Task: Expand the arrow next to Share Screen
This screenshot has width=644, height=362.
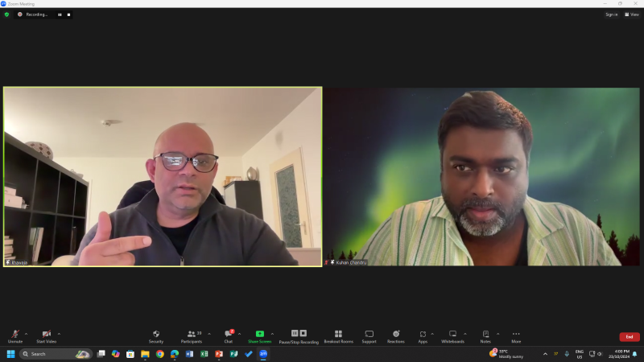Action: [x=272, y=333]
